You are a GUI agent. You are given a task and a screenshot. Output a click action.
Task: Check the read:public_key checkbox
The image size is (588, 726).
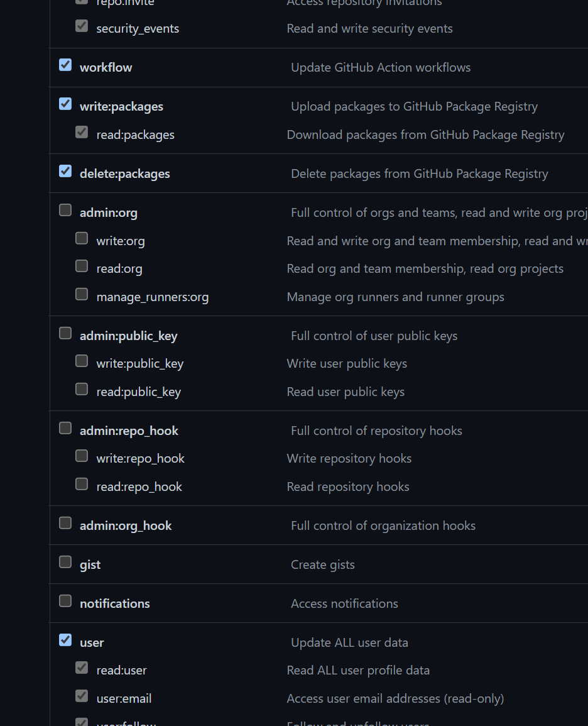pyautogui.click(x=82, y=389)
